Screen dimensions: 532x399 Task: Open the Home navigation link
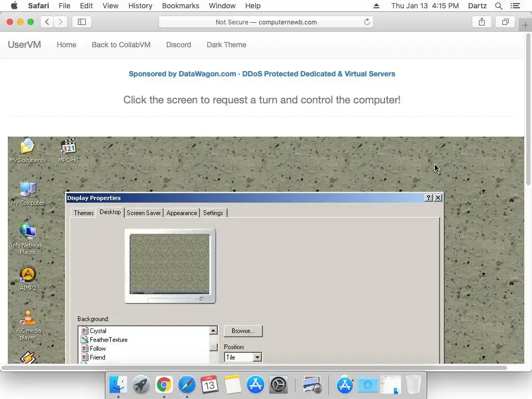click(66, 45)
